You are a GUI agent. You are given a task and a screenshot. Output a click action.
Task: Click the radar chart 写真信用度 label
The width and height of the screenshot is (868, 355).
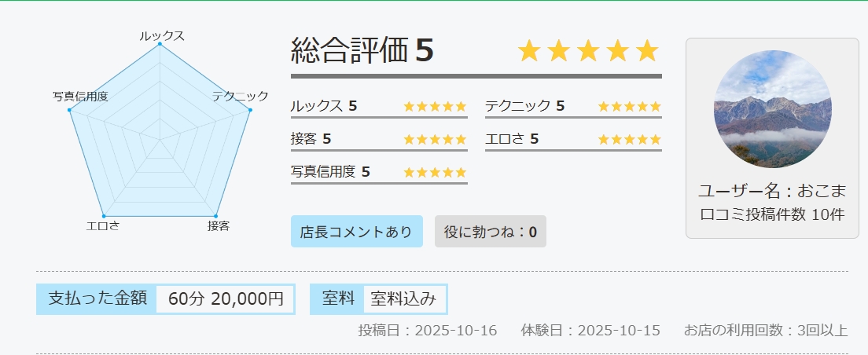point(80,96)
